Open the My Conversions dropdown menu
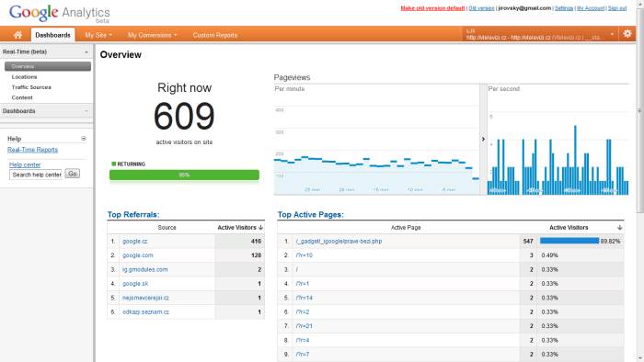This screenshot has width=644, height=362. (x=153, y=35)
